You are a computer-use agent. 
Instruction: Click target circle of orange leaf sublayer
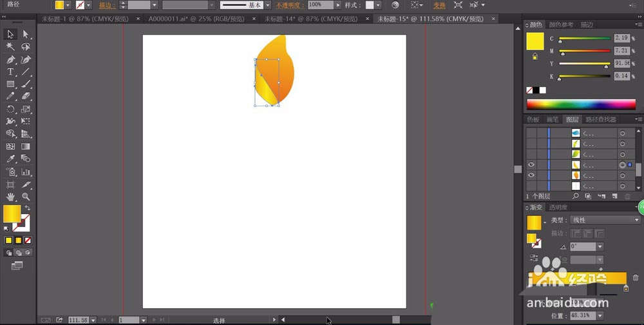(x=622, y=175)
